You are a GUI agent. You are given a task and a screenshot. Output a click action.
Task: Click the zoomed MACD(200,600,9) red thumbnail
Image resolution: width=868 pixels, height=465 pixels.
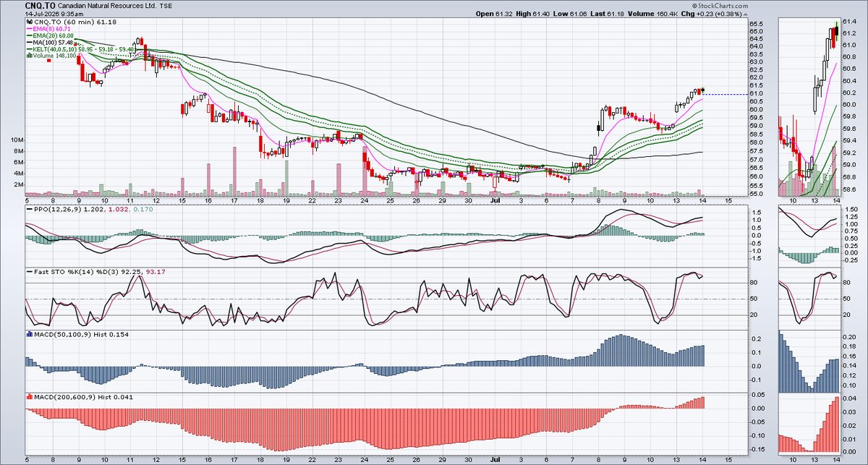click(809, 424)
